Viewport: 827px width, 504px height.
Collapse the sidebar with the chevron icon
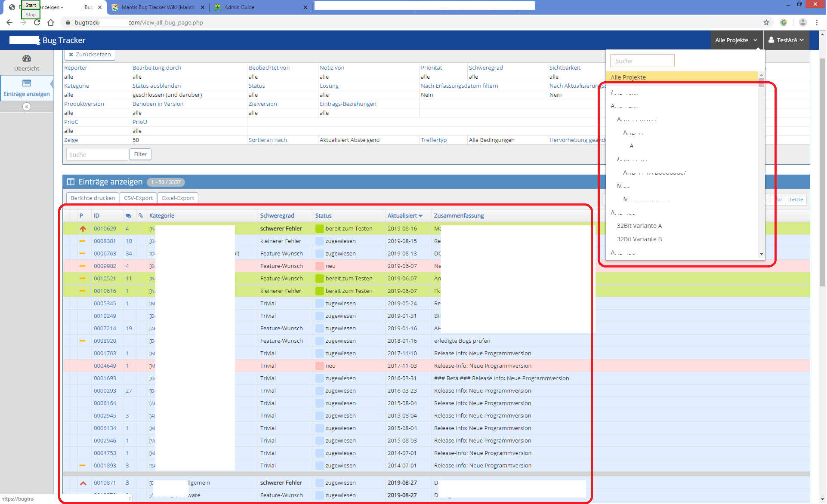27,107
